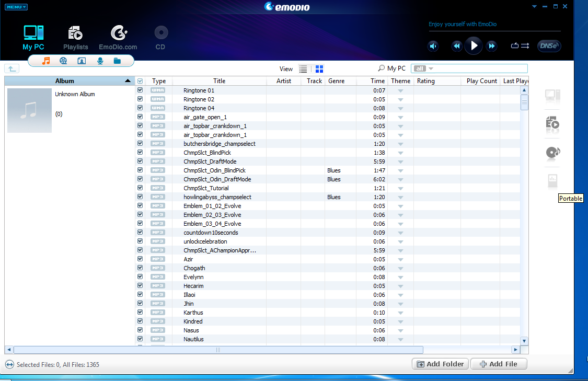Viewport: 588px width, 381px height.
Task: Click the music filter icon
Action: (x=46, y=61)
